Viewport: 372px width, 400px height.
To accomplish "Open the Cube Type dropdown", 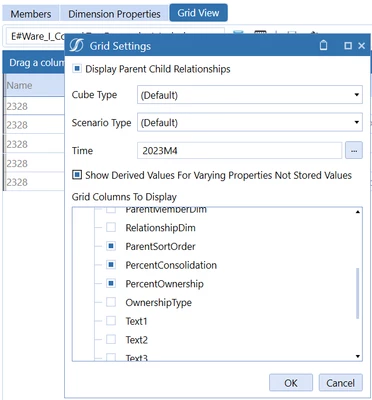I will 250,95.
